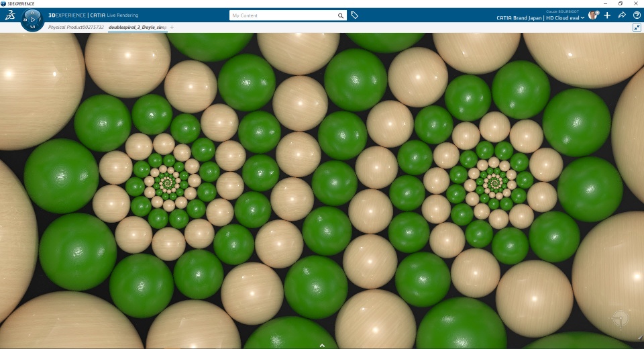
Task: Switch to the Physical Product00275732 tab
Action: (x=76, y=27)
